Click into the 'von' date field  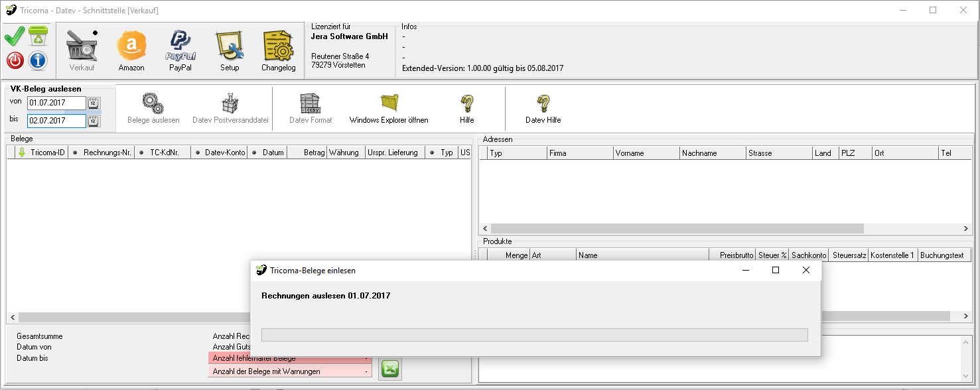point(56,103)
